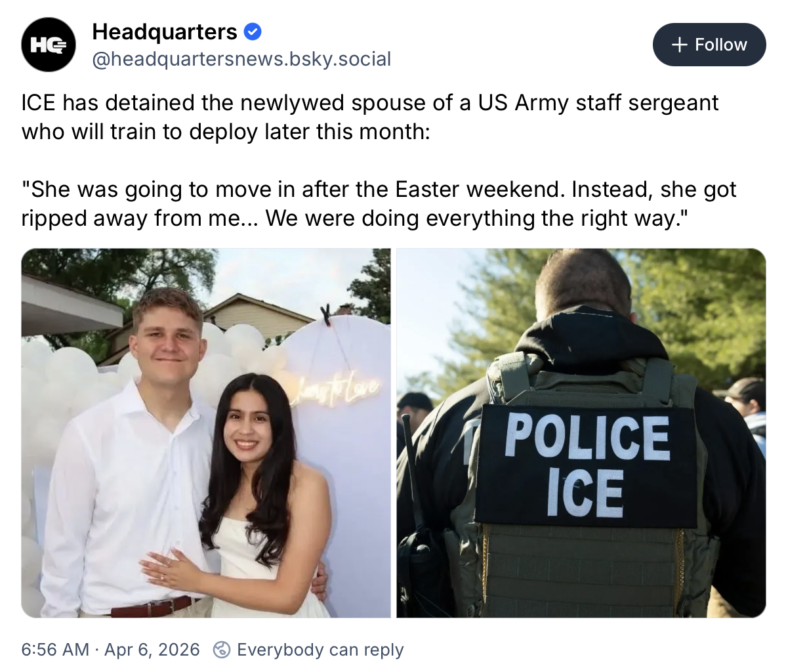This screenshot has height=672, width=786.
Task: Follow the Headquarters account
Action: point(709,45)
